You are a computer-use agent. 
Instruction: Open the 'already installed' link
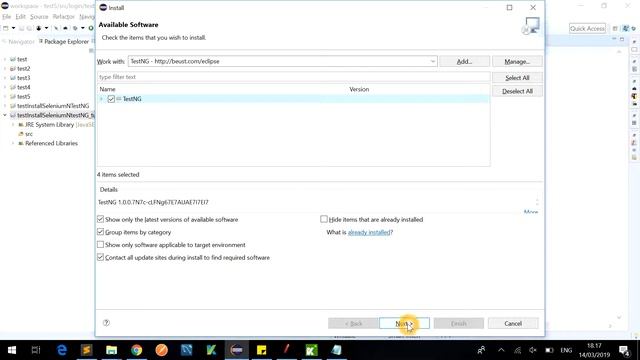(369, 232)
